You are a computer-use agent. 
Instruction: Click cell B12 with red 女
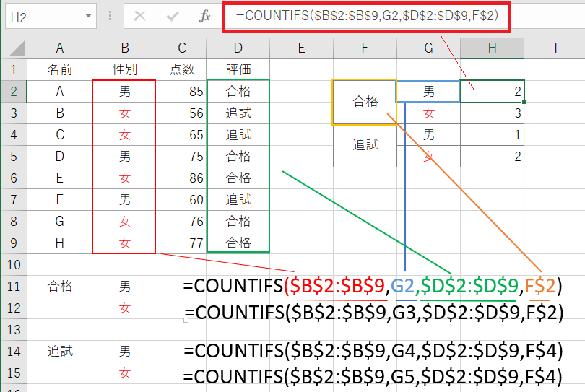125,308
